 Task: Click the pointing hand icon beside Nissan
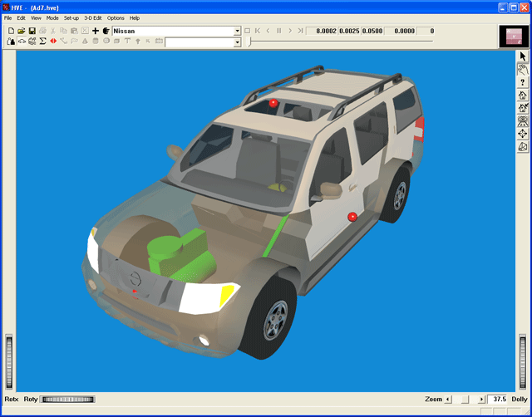106,31
